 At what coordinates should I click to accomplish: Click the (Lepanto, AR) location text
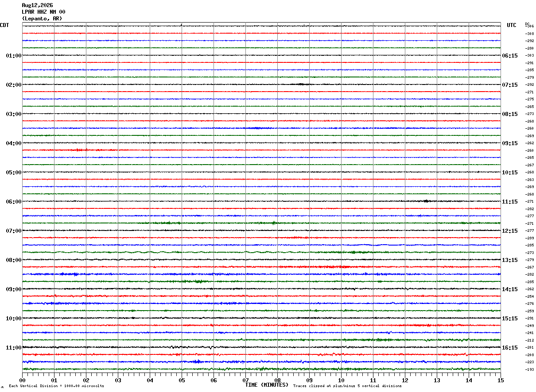pyautogui.click(x=42, y=19)
